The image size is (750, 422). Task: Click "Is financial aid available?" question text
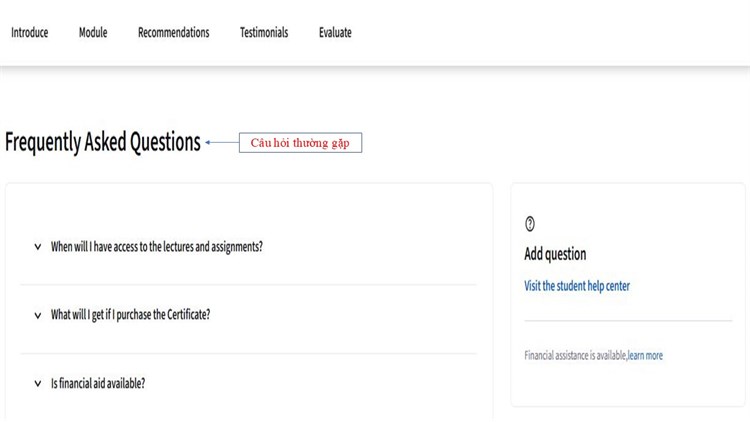[x=98, y=383]
